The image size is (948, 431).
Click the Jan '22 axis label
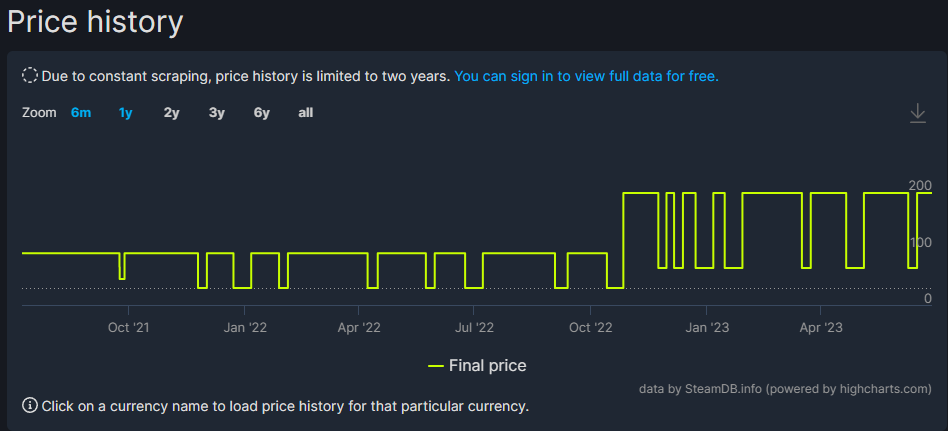point(245,327)
